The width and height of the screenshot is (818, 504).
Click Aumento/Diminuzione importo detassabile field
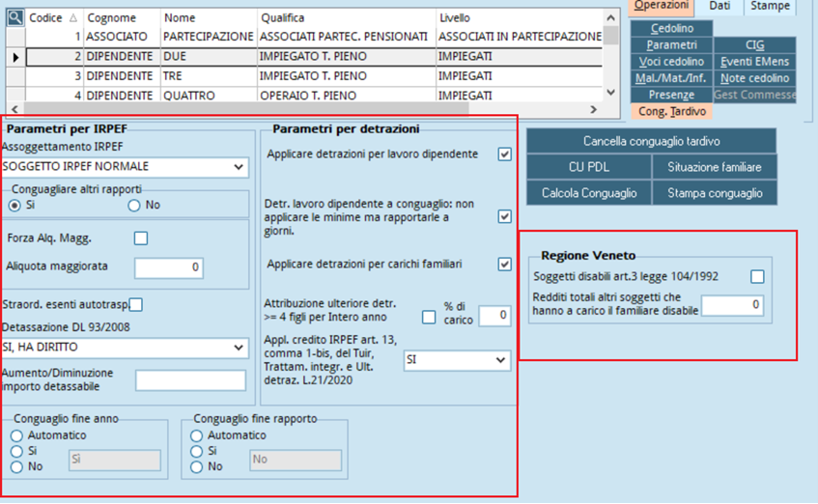click(x=190, y=380)
